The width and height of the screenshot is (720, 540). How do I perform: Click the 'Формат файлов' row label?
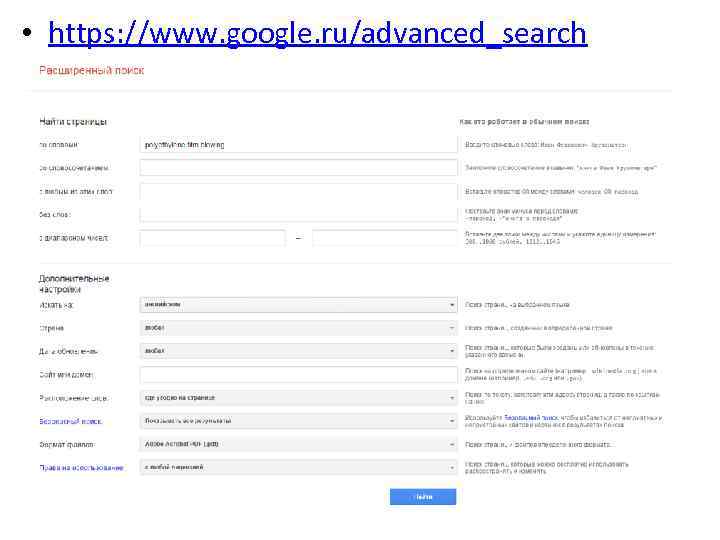coord(67,444)
